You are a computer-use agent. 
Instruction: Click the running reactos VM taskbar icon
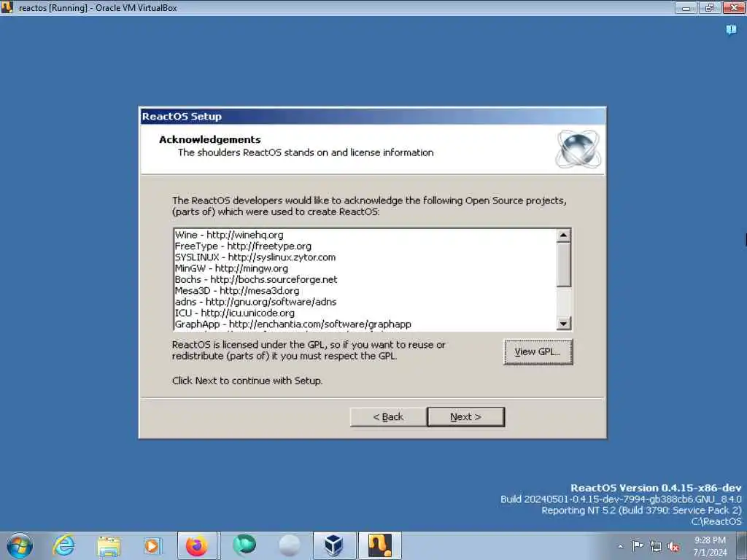(x=379, y=545)
